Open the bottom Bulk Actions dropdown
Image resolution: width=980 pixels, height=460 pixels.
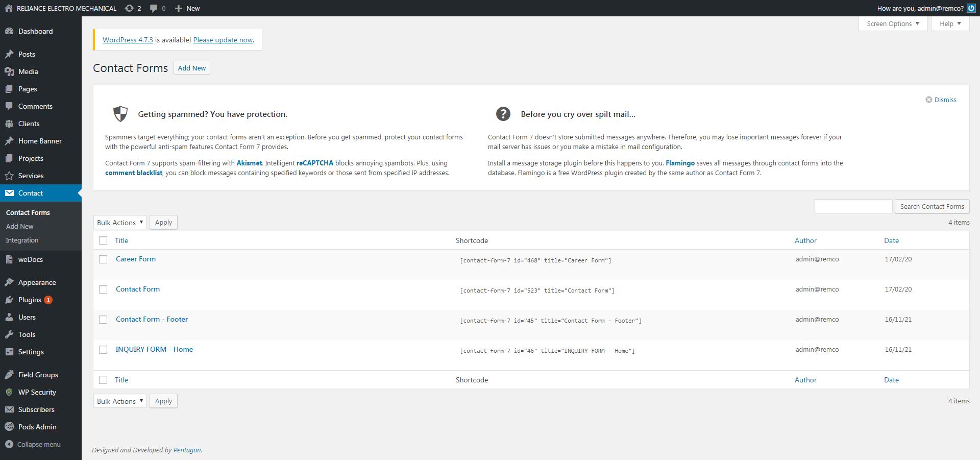point(120,401)
